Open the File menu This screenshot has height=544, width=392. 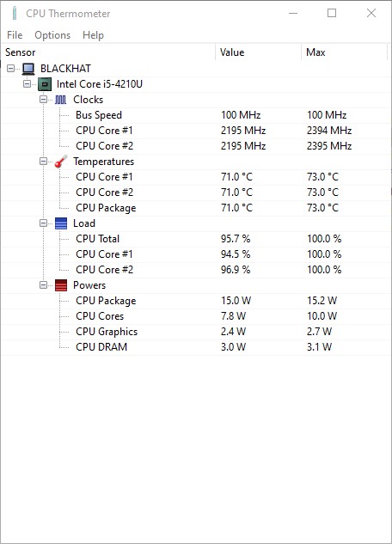click(15, 35)
